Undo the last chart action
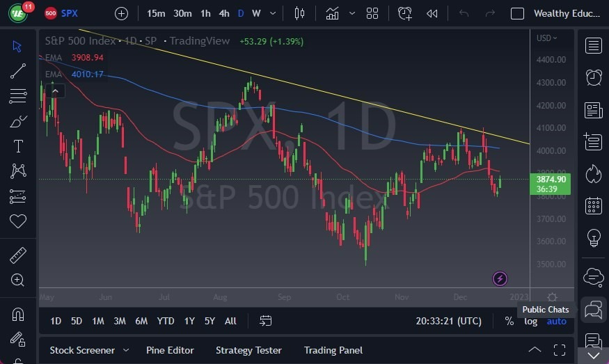Viewport: 609px width, 364px height. (x=464, y=14)
